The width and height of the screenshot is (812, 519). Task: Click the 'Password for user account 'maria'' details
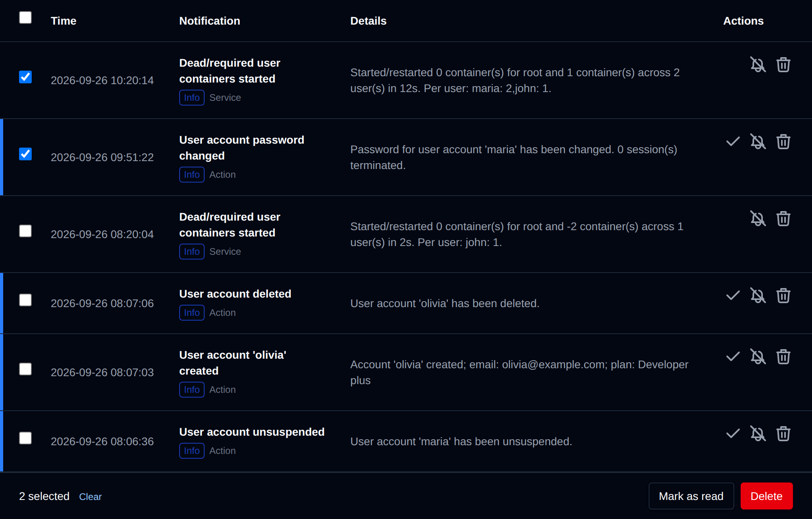[514, 157]
